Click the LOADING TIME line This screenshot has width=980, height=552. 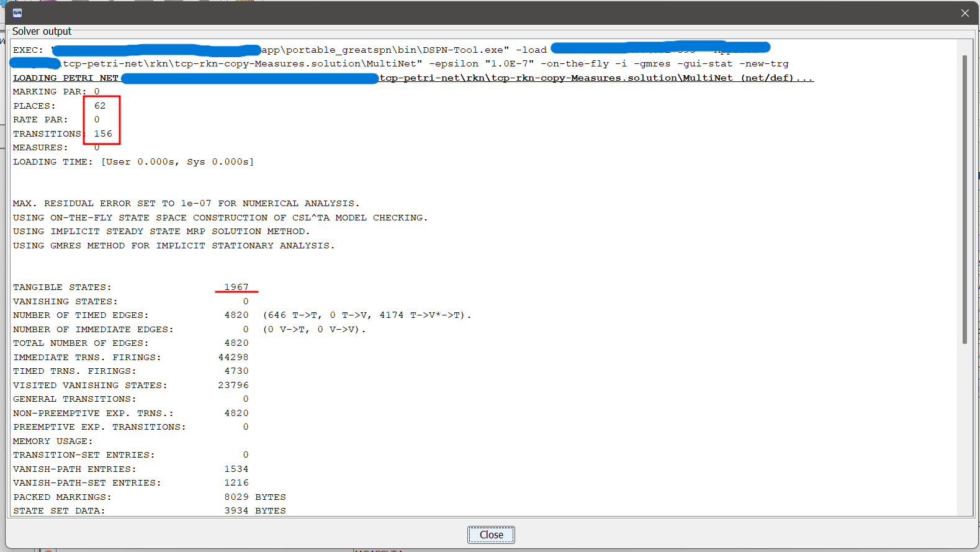click(x=133, y=161)
